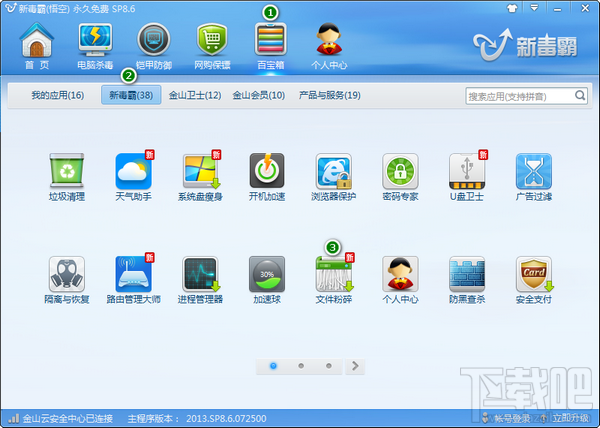Launch 垃圾清理 trash cleaner
Image resolution: width=600 pixels, height=428 pixels.
pyautogui.click(x=67, y=177)
